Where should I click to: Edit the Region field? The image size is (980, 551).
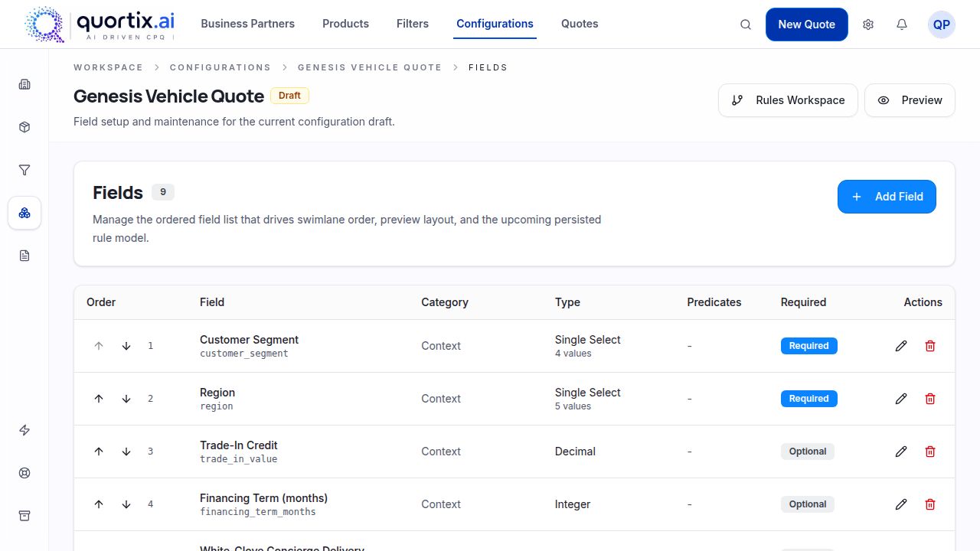click(901, 399)
